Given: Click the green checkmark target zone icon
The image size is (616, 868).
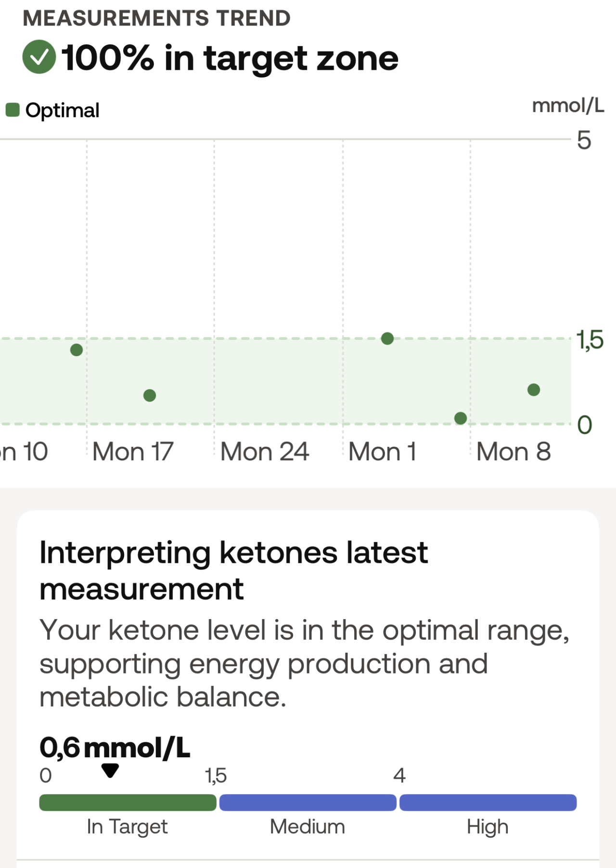Looking at the screenshot, I should click(x=39, y=57).
